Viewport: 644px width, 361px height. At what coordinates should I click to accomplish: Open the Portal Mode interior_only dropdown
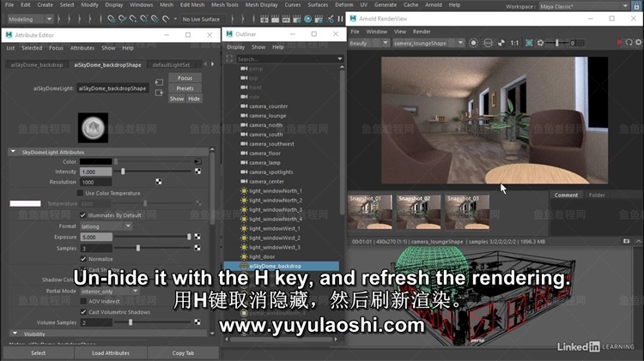tap(109, 291)
